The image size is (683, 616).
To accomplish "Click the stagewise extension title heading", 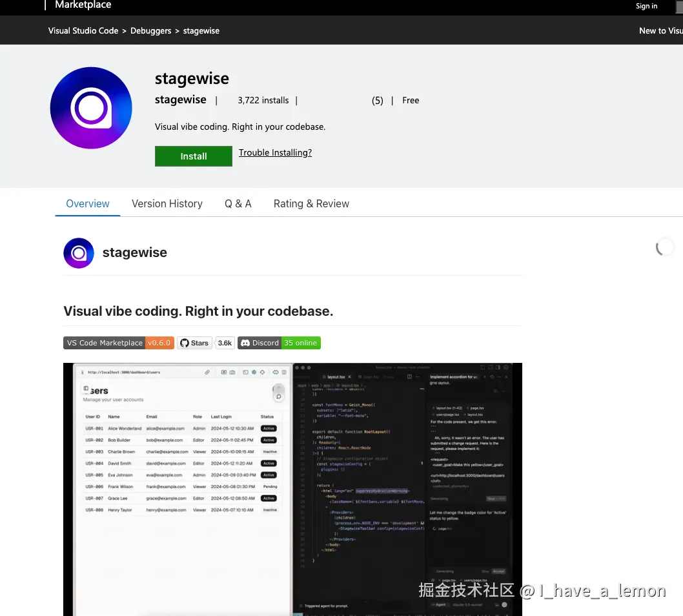I will [192, 78].
